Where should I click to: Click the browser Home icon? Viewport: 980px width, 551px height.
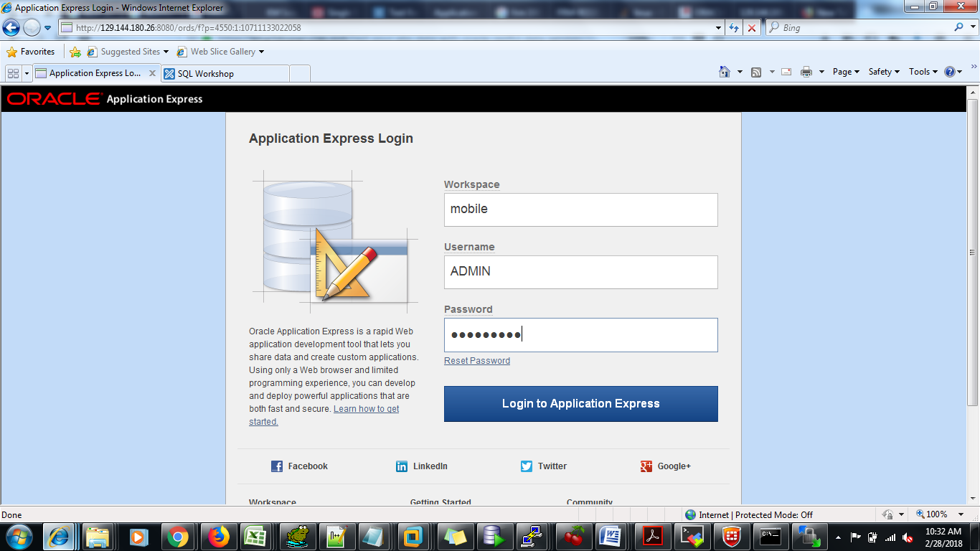(x=725, y=72)
